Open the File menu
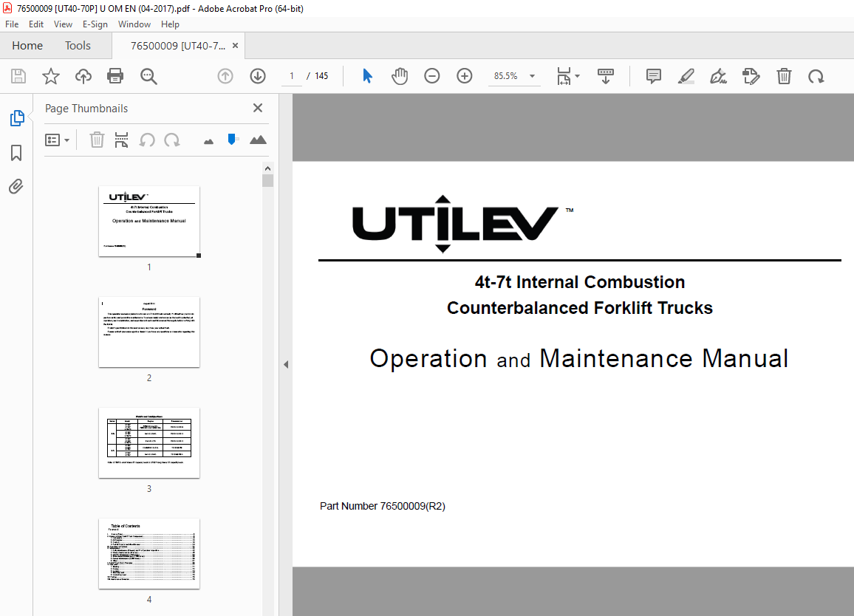This screenshot has height=616, width=854. (12, 24)
